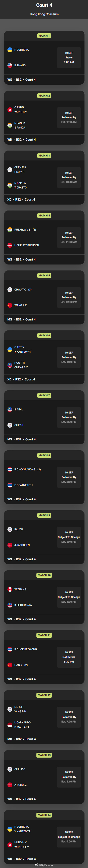Click Thailand flag beside P CHOCHUWONG

coord(10,469)
